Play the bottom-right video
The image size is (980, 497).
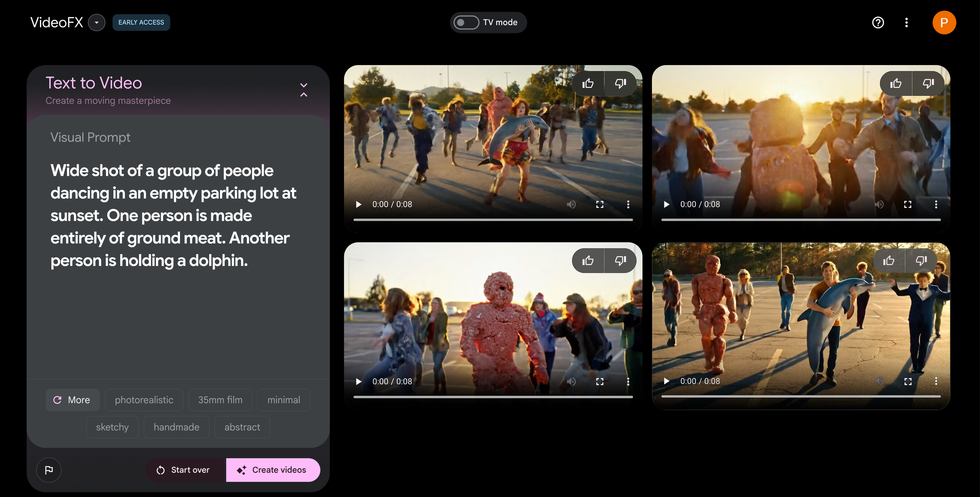[666, 381]
